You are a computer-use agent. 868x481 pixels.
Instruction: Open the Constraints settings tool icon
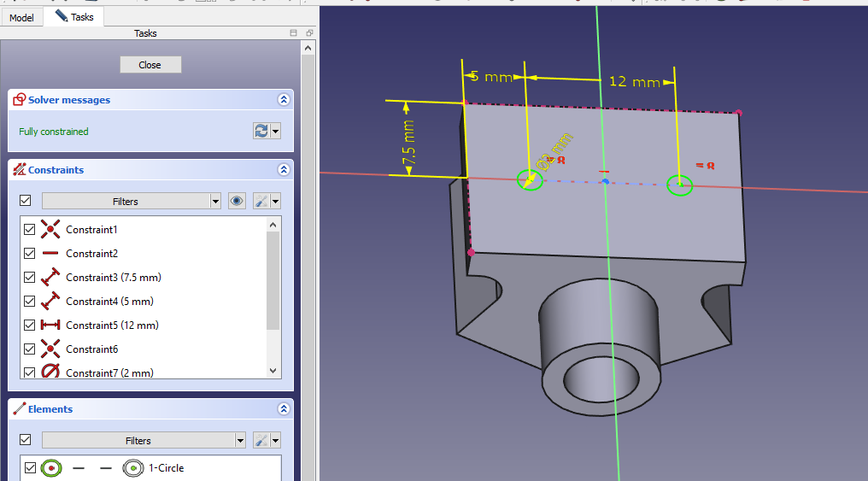(262, 202)
